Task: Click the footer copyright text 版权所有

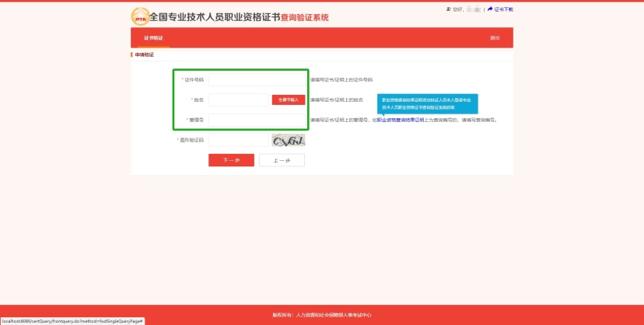Action: click(x=321, y=315)
